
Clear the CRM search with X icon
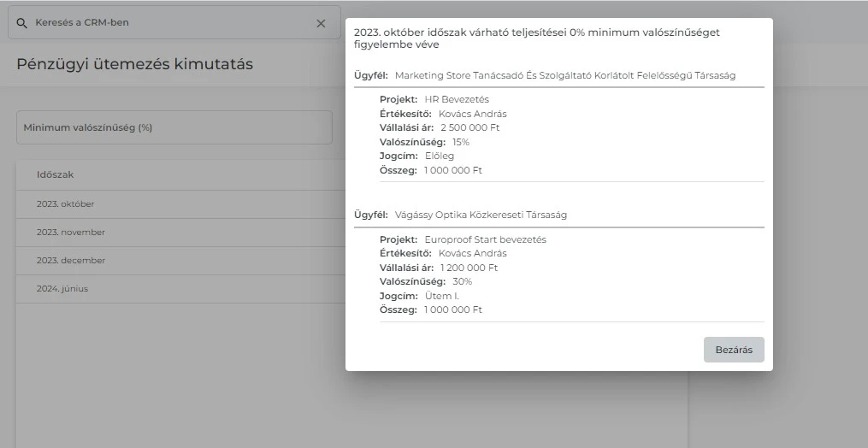click(x=321, y=23)
